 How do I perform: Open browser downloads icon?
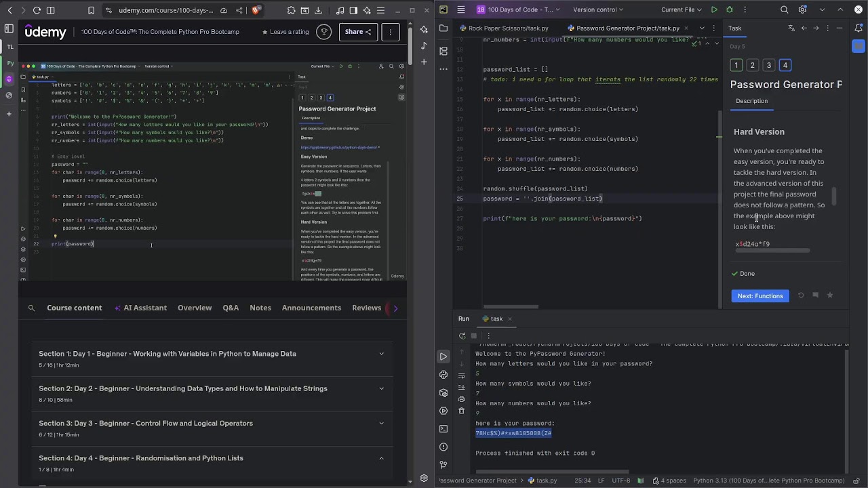coord(319,10)
